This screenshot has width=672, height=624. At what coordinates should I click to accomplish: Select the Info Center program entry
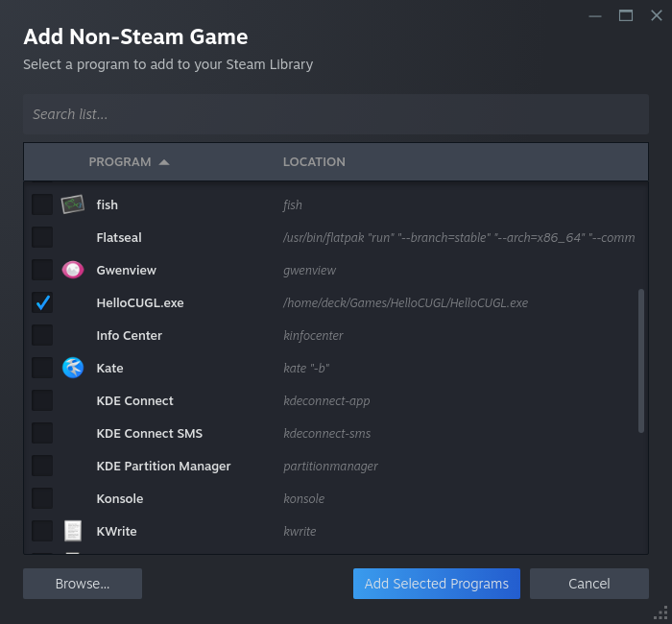pyautogui.click(x=129, y=335)
